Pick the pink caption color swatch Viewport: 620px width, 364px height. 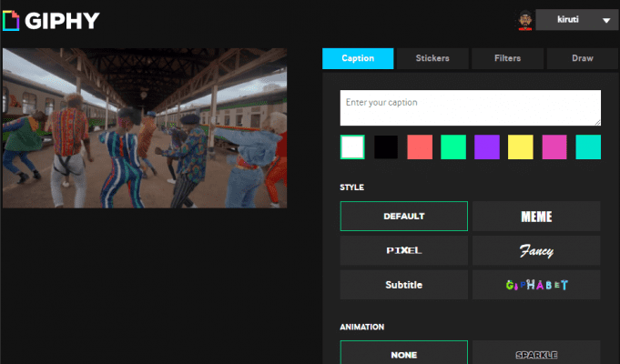[554, 147]
